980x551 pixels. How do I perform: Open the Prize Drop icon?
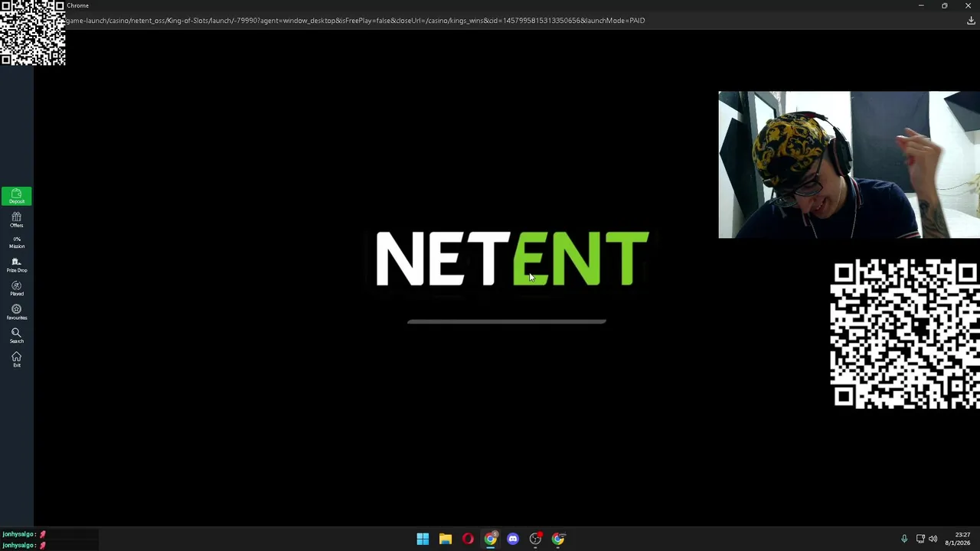(16, 265)
